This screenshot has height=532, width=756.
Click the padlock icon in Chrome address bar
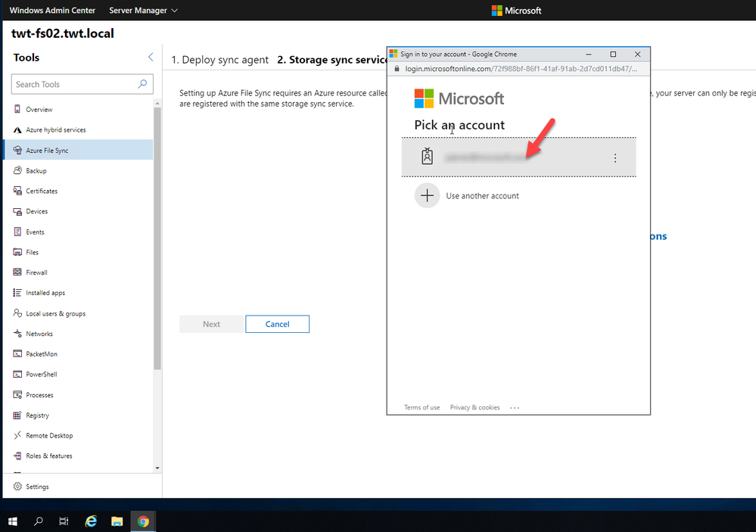(x=397, y=69)
